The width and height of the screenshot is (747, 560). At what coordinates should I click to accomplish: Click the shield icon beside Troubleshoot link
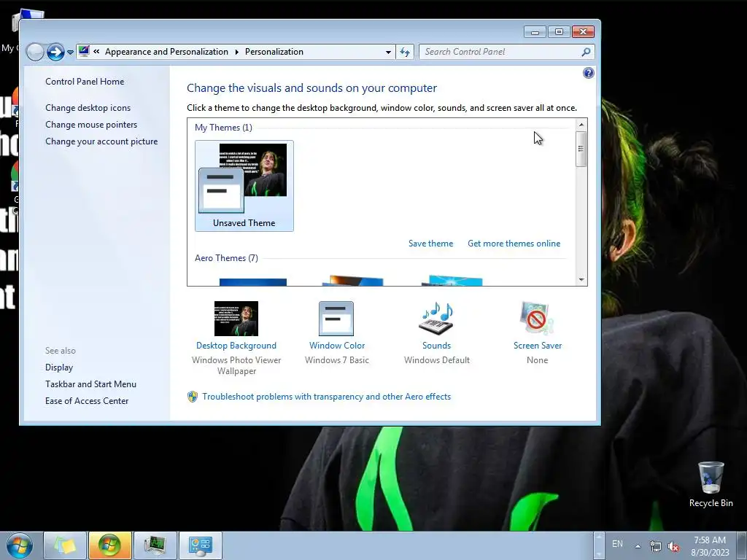tap(193, 397)
